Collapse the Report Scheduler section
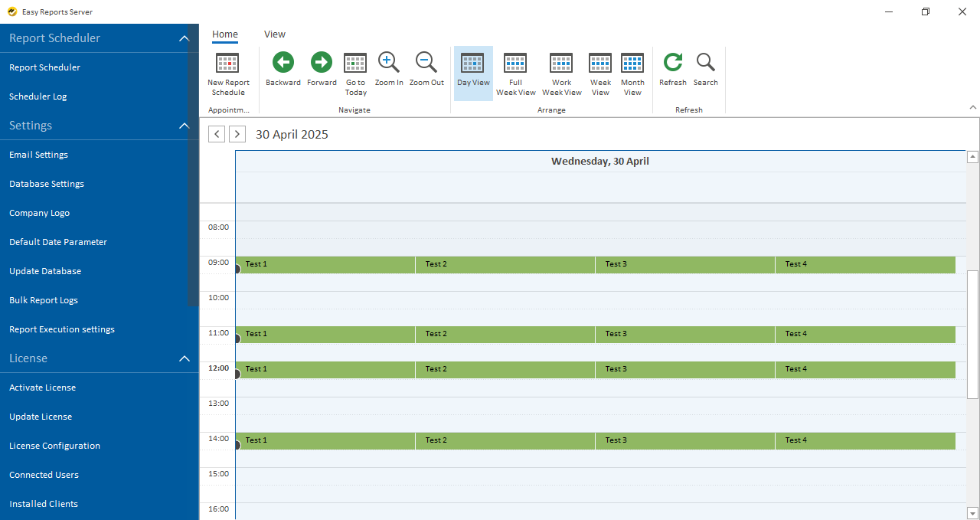Viewport: 980px width, 520px height. pos(184,38)
